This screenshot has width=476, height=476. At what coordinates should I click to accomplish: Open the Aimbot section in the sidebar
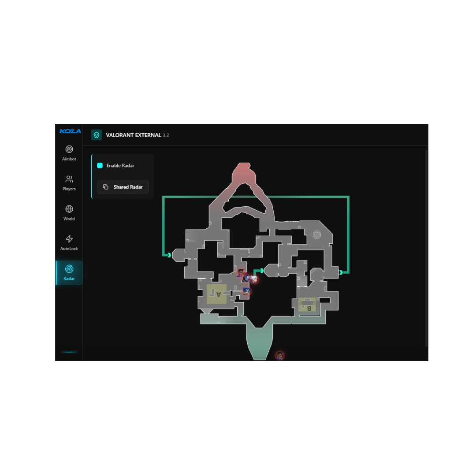coord(69,153)
